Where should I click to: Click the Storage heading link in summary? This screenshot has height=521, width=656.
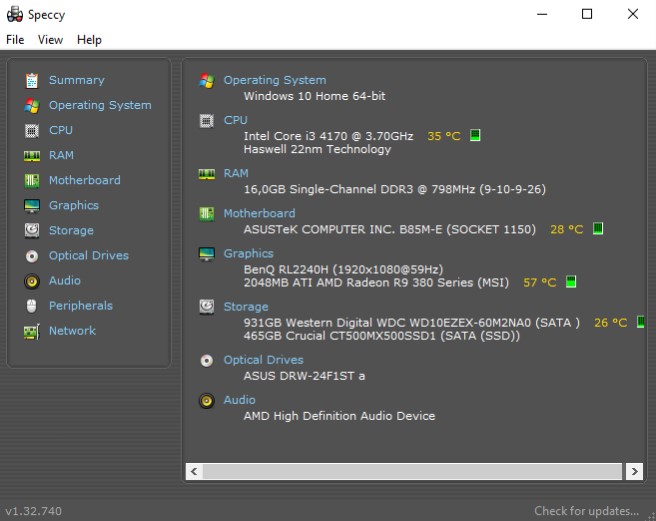246,307
